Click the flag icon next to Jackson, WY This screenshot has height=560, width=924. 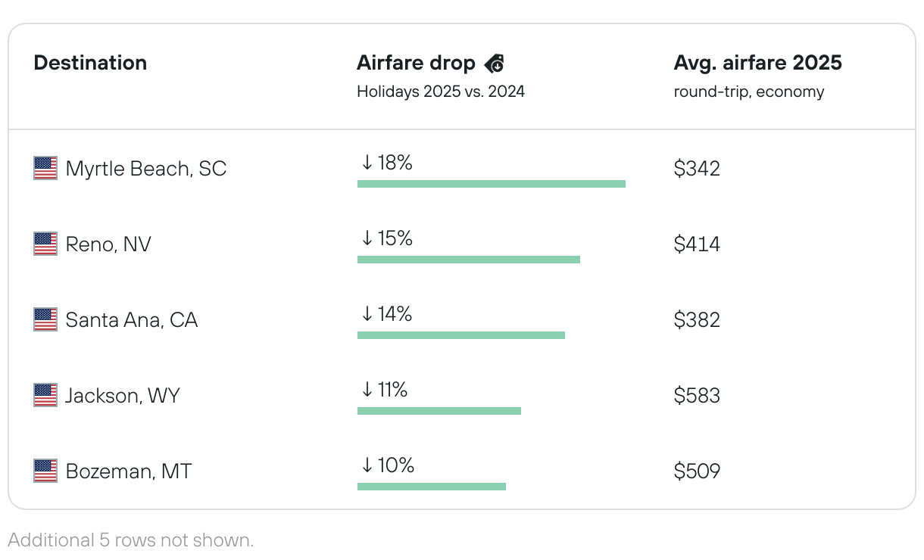[x=45, y=395]
